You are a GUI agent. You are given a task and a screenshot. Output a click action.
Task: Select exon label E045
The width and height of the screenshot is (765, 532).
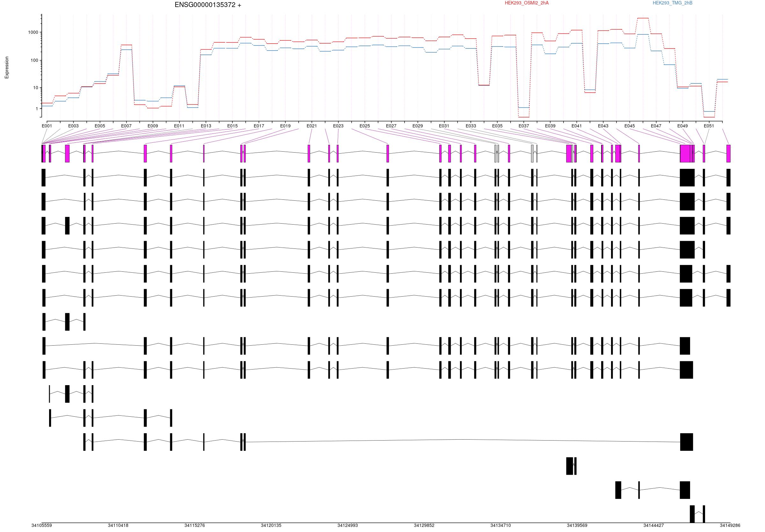630,126
